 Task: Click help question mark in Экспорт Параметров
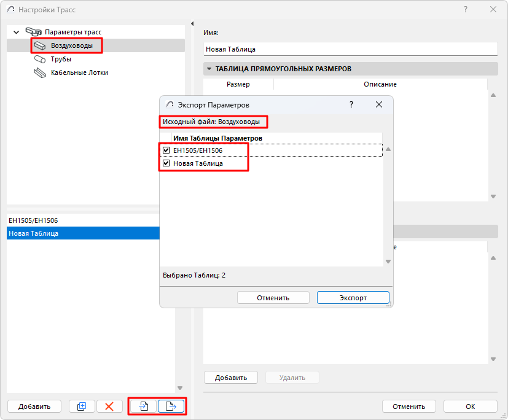[351, 104]
